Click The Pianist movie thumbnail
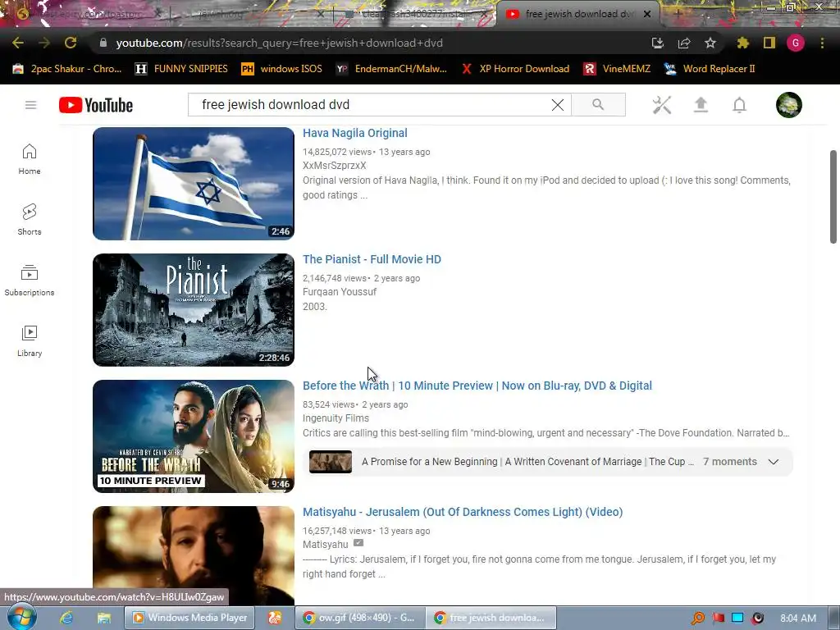Viewport: 840px width, 630px height. tap(194, 309)
